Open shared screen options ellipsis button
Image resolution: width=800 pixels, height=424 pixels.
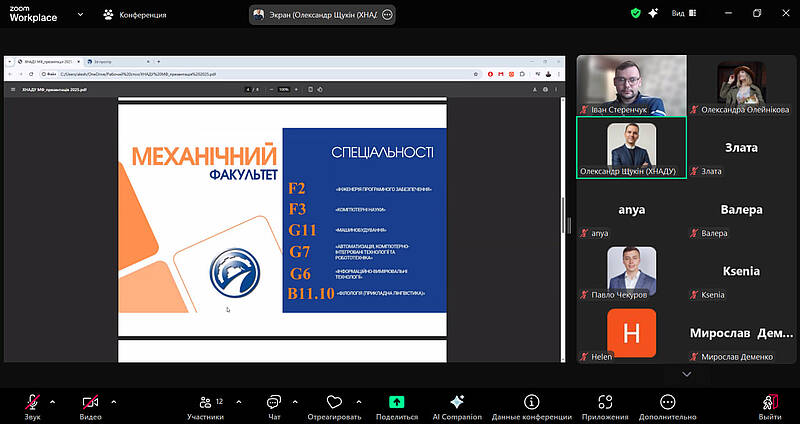(388, 15)
